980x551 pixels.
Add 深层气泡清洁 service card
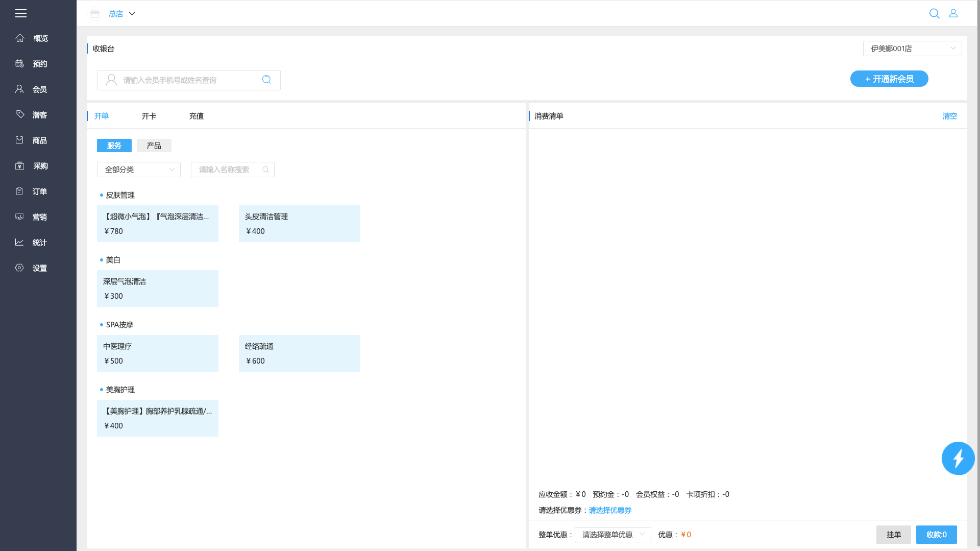point(158,289)
